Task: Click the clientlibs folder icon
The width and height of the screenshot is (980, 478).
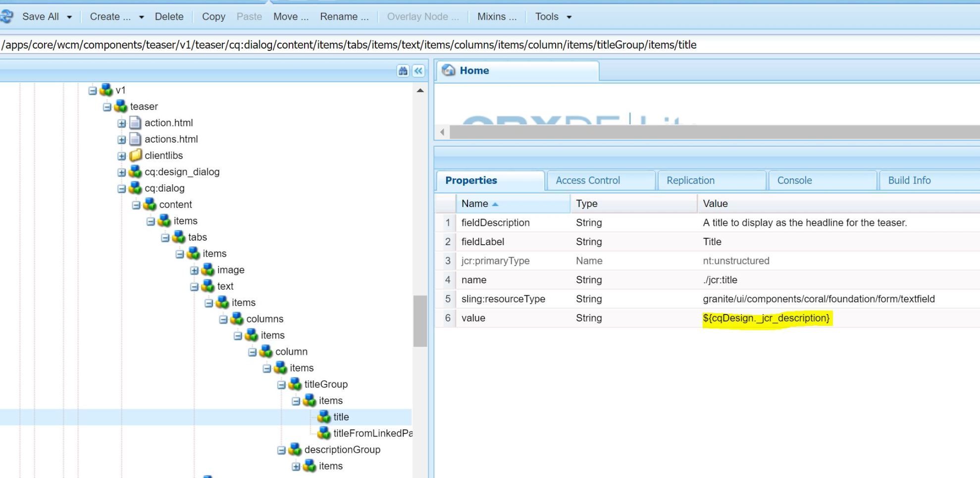Action: click(135, 155)
